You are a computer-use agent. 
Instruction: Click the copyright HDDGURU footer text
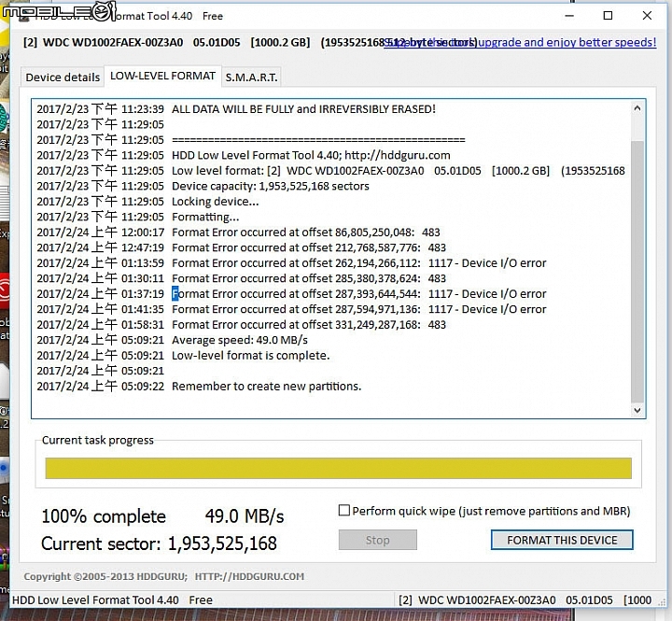pyautogui.click(x=163, y=576)
